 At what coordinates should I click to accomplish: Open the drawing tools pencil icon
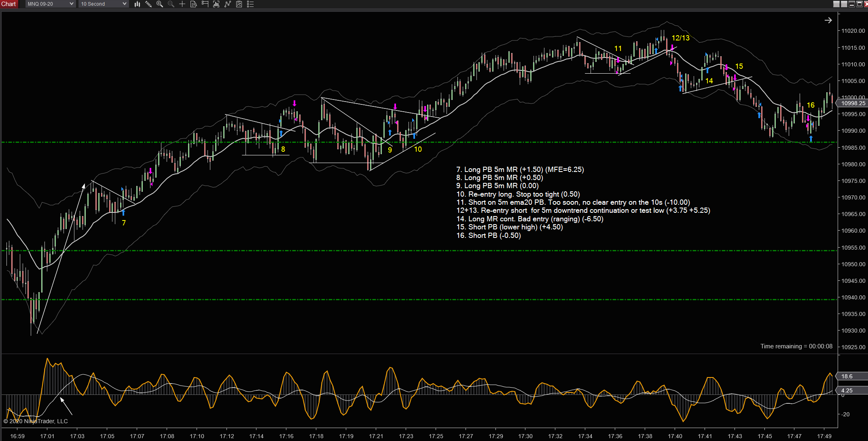(148, 4)
